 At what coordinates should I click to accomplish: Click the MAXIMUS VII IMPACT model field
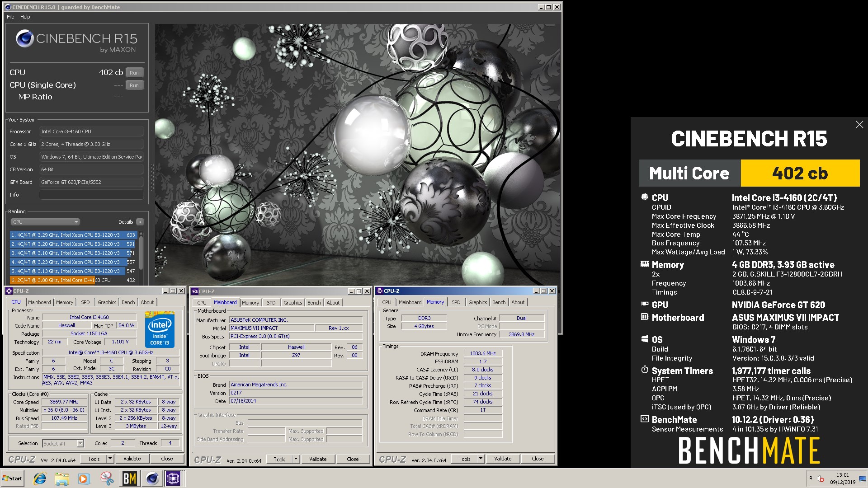271,328
